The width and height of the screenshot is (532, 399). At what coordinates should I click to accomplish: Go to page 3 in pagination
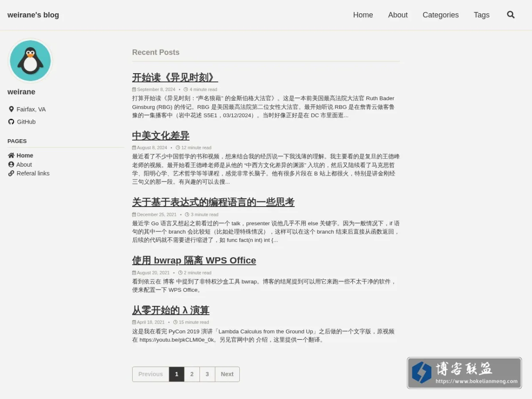[207, 374]
